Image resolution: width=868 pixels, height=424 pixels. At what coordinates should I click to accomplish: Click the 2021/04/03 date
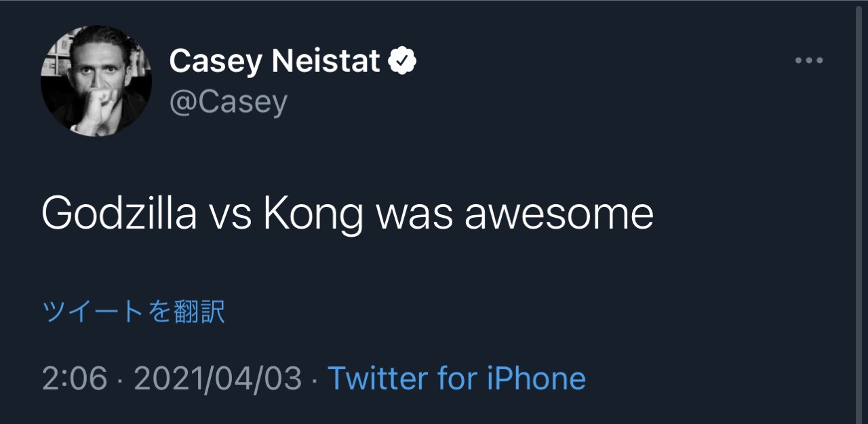click(217, 378)
